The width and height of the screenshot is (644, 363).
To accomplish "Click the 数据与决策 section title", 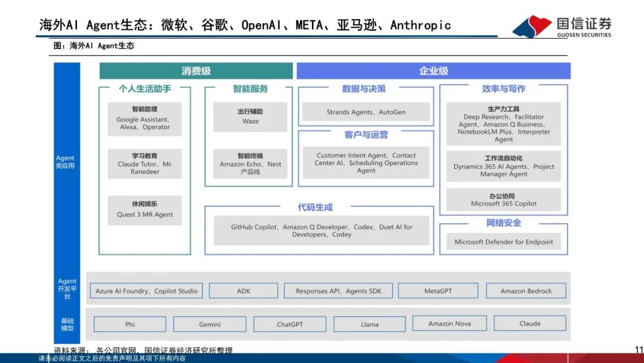I will click(x=364, y=88).
